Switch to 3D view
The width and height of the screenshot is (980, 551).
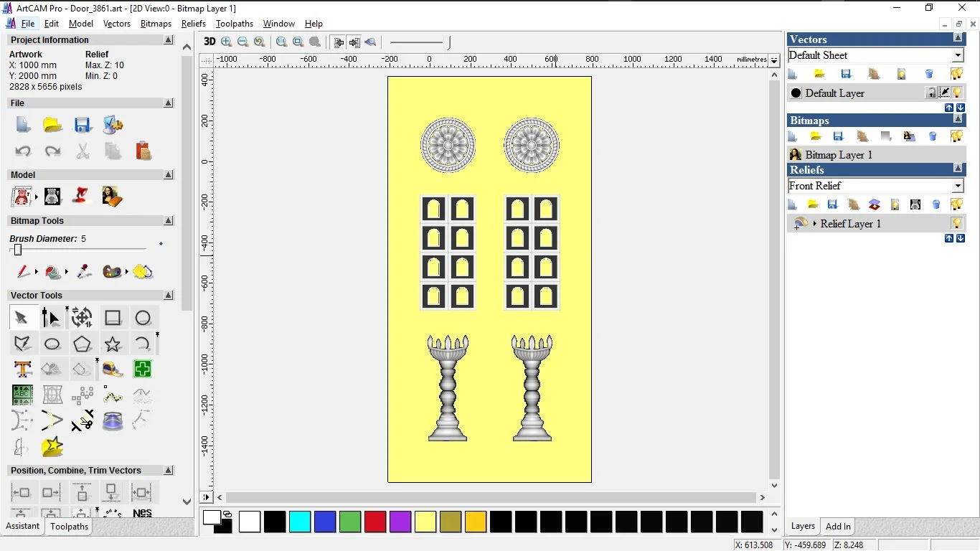point(209,42)
